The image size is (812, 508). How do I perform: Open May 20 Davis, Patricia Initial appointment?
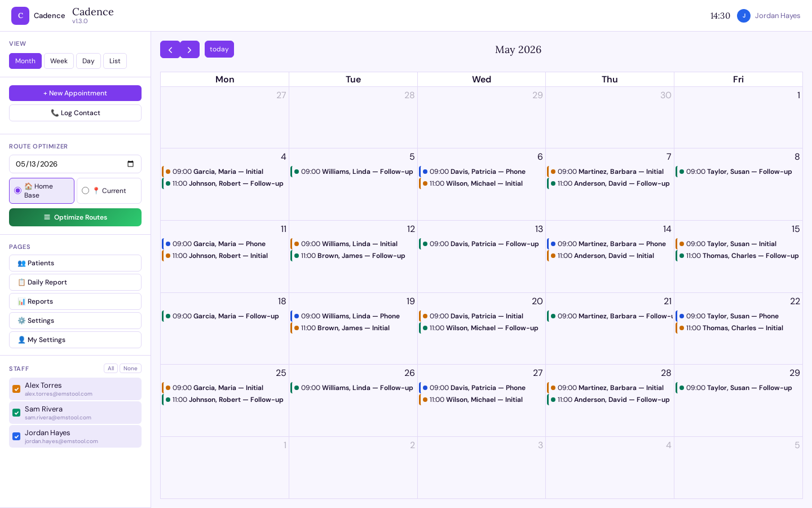[482, 316]
